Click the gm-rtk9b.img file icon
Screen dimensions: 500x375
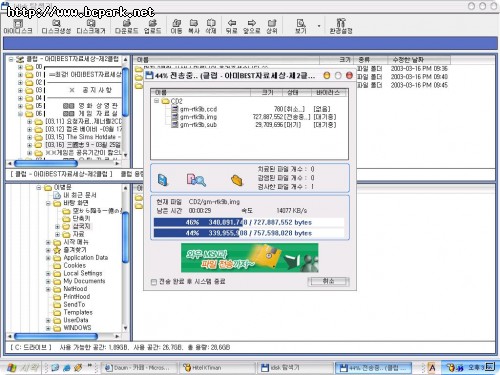pos(175,117)
